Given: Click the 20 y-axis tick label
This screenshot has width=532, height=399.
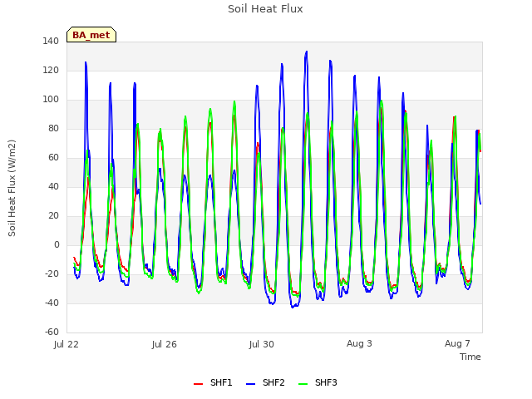Looking at the screenshot, I should pyautogui.click(x=53, y=216).
